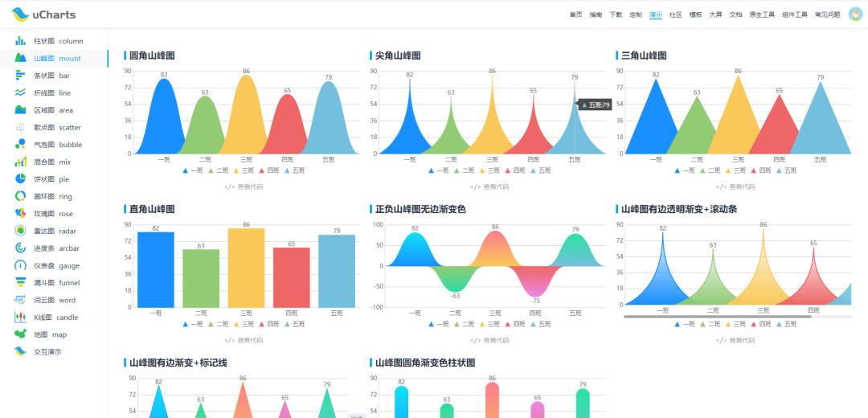This screenshot has width=868, height=418.
Task: View code link under 直角山峰图 chart
Action: pos(244,340)
